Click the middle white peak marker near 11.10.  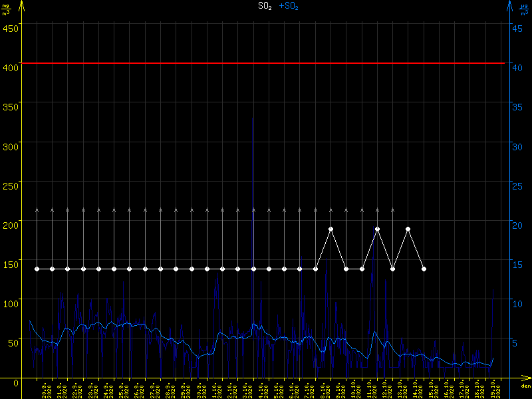click(x=377, y=229)
